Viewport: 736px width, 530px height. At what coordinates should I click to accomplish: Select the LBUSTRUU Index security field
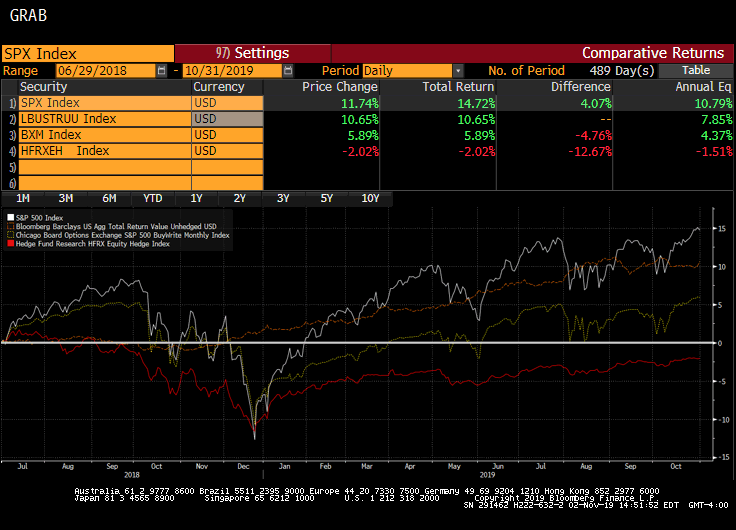pos(105,119)
